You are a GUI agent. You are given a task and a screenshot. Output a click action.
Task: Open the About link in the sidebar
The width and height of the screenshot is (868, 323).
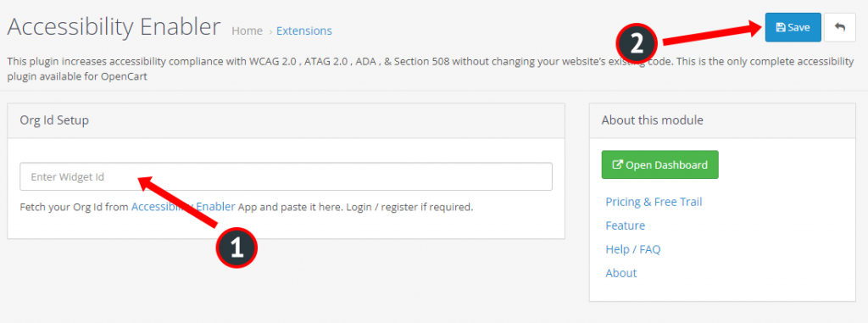coord(621,273)
